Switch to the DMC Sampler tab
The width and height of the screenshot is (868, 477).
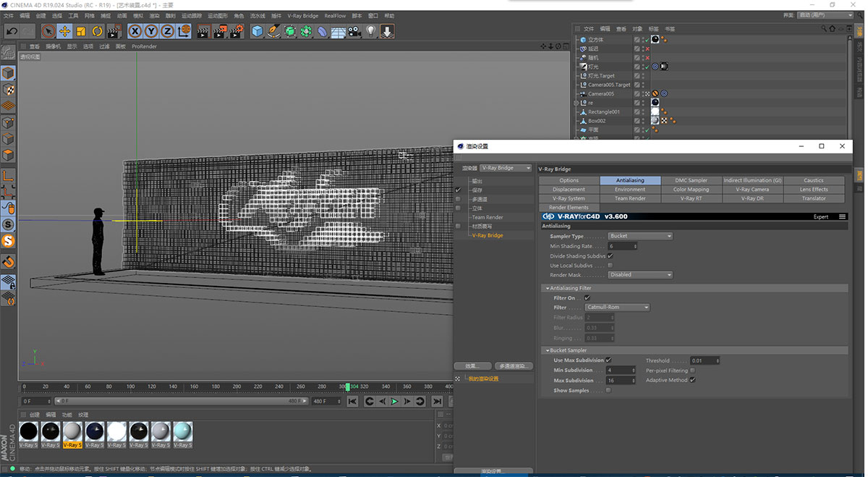pos(692,180)
